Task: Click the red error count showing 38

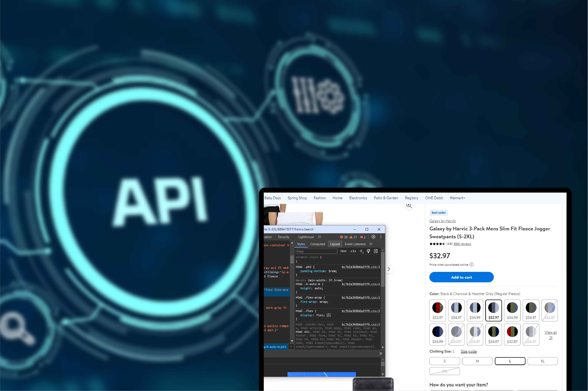Action: 344,237
